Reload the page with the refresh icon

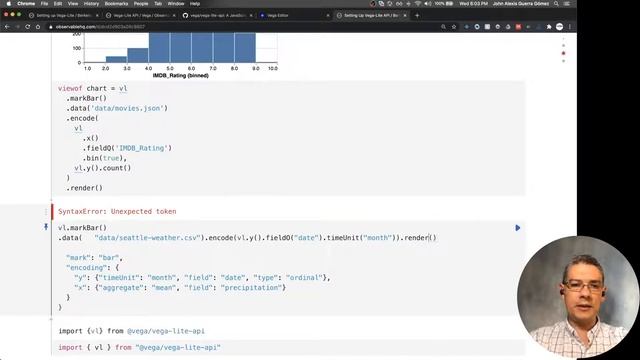pos(28,27)
